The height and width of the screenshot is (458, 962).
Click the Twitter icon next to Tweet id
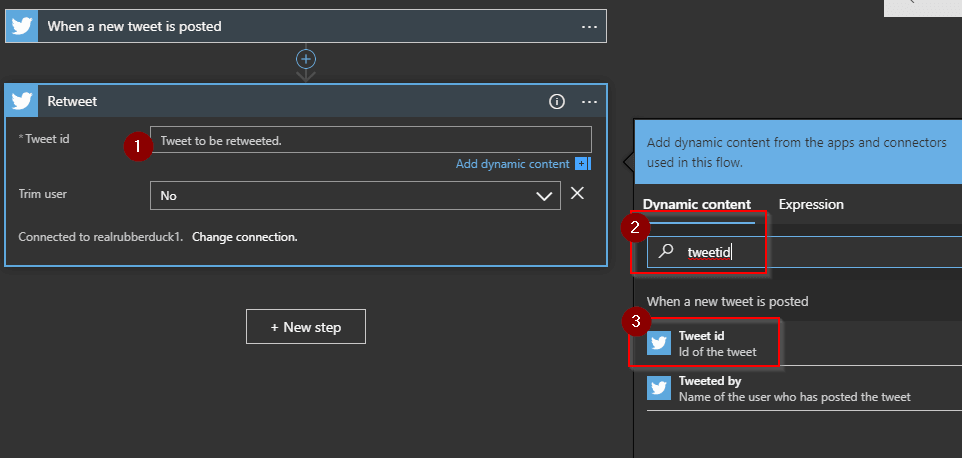coord(659,343)
